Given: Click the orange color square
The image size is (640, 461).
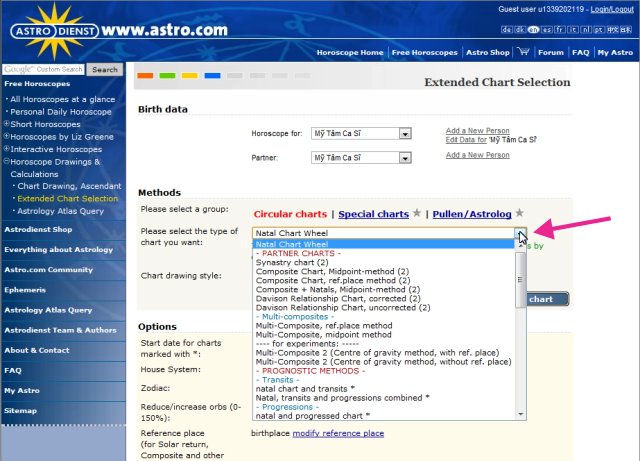Looking at the screenshot, I should (x=145, y=75).
